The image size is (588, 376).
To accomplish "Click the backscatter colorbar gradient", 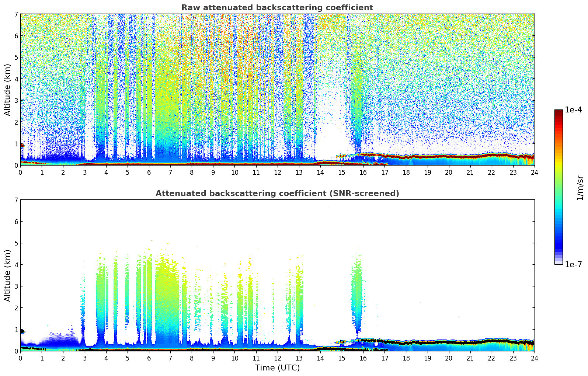I will pyautogui.click(x=559, y=187).
